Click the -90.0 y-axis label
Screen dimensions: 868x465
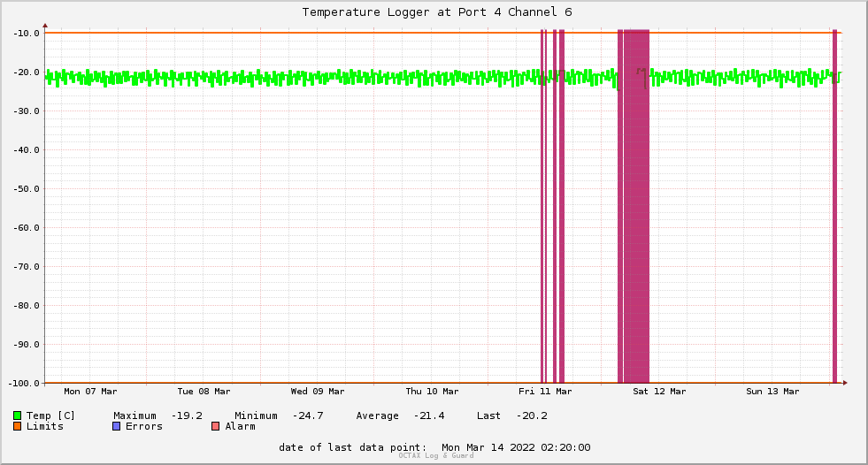[x=26, y=345]
